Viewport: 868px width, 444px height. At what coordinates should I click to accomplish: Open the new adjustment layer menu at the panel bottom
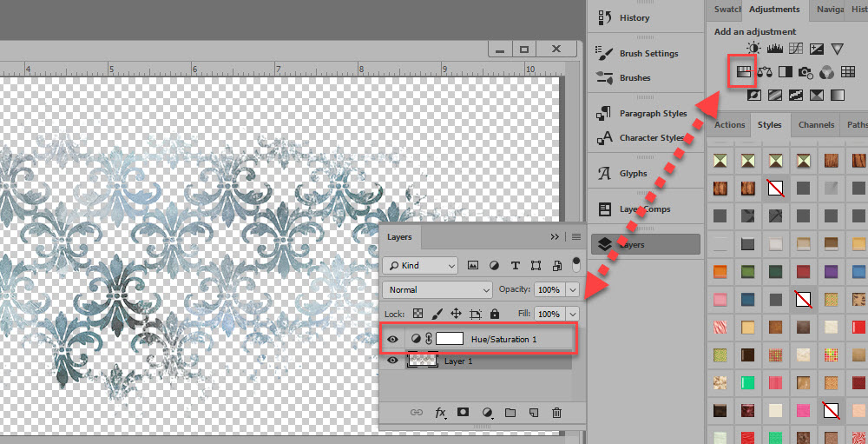487,413
